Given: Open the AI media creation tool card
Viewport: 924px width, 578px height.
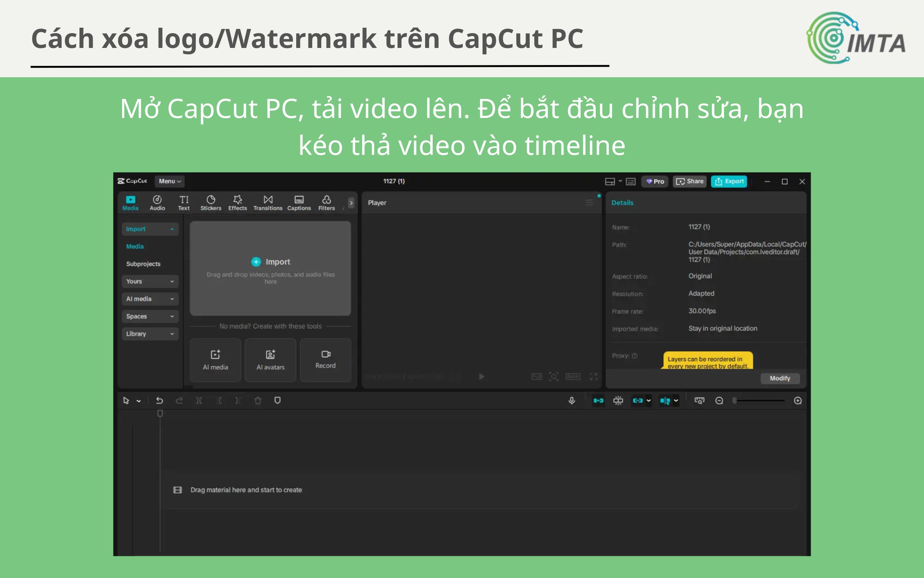Looking at the screenshot, I should point(216,360).
